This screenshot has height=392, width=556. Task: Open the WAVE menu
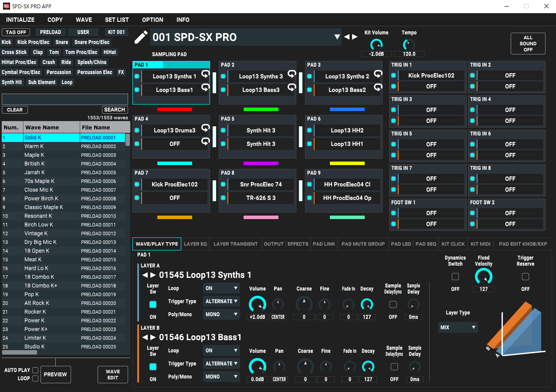84,20
